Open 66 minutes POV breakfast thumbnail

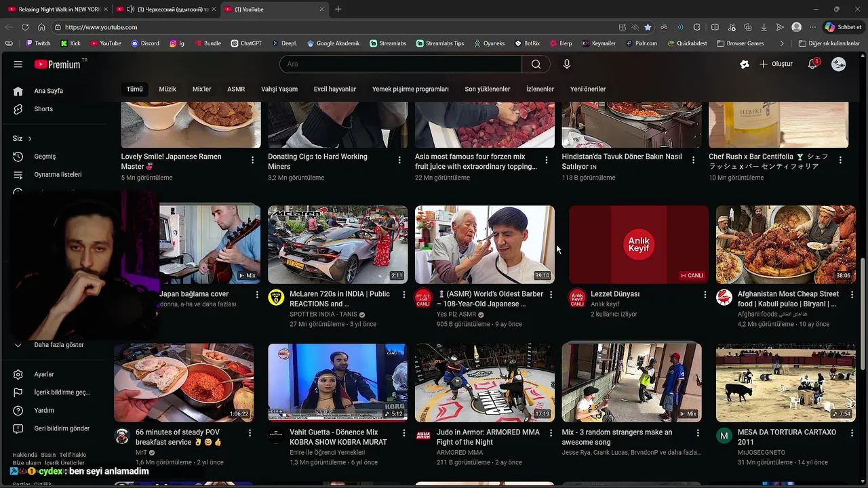pos(184,383)
